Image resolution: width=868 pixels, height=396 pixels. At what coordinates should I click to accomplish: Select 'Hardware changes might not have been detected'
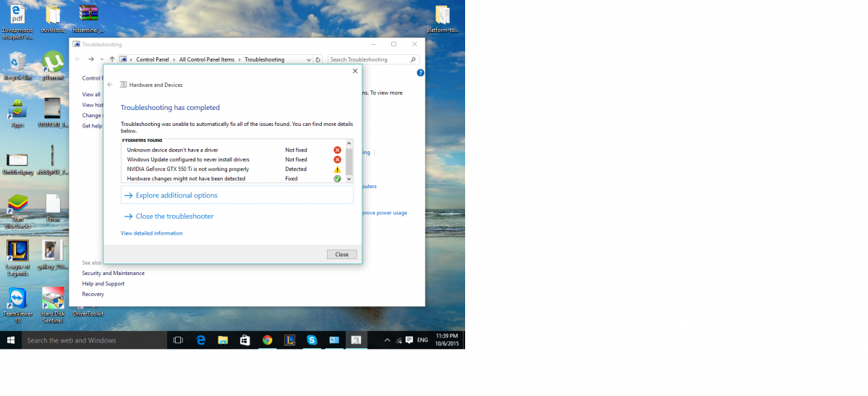(x=233, y=178)
